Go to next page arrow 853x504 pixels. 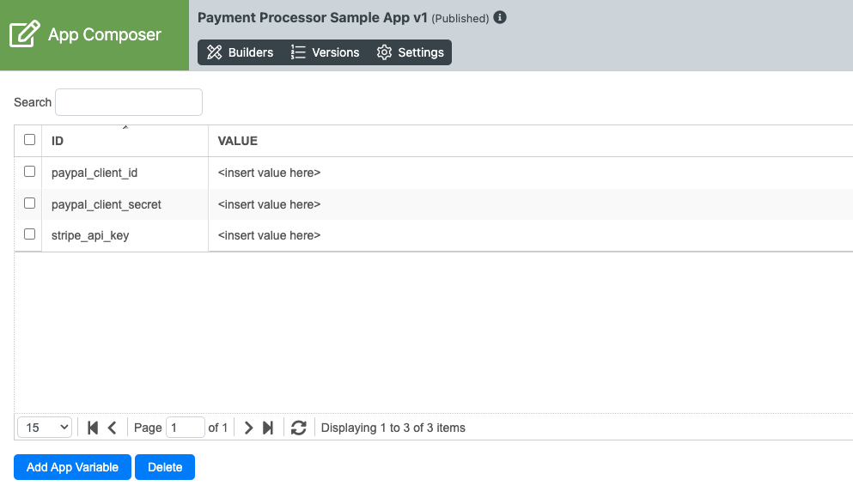pos(248,428)
